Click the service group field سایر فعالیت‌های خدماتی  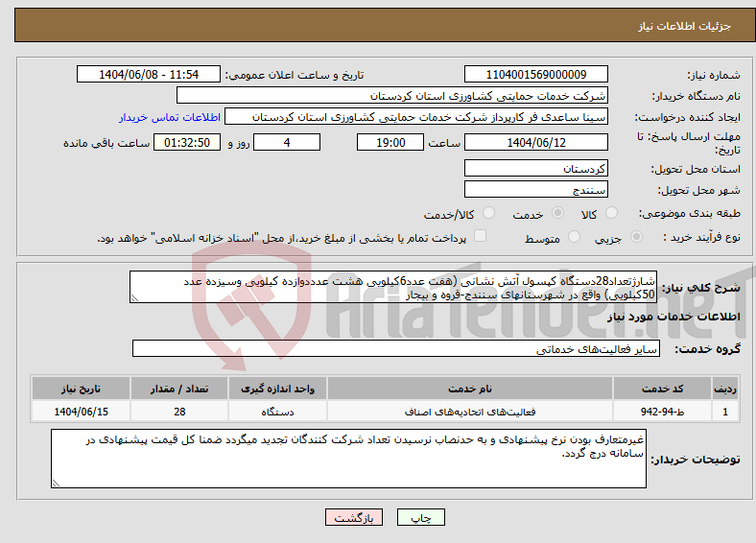pos(396,348)
